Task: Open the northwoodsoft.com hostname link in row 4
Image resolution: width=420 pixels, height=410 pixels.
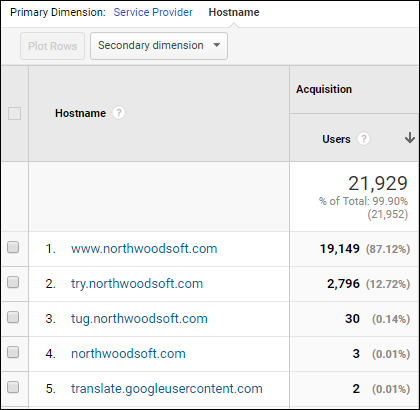Action: [128, 354]
